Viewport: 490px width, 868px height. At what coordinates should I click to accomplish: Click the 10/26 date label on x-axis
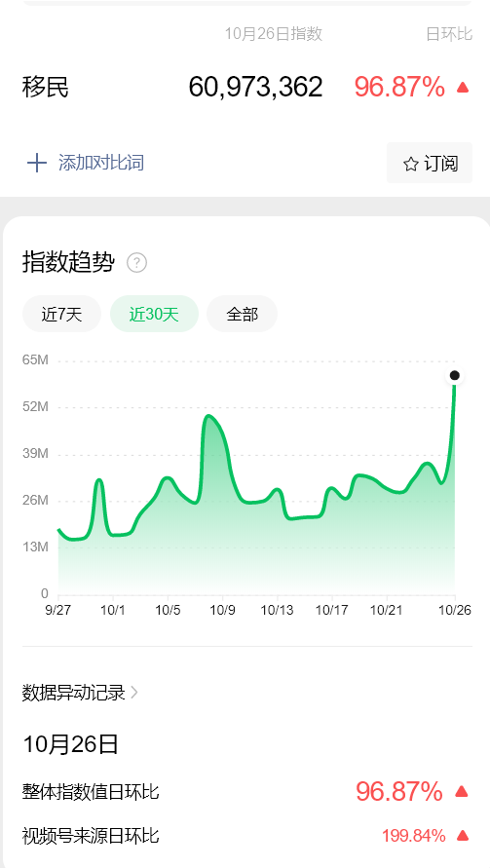(455, 610)
